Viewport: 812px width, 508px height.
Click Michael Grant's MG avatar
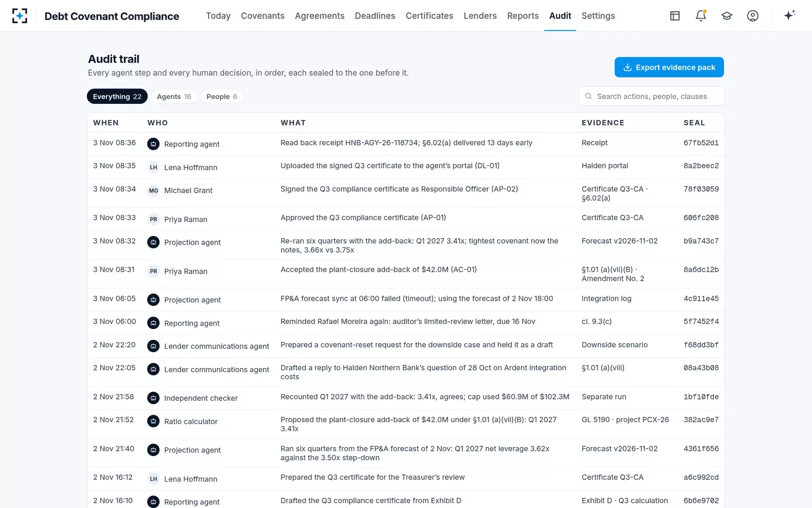coord(153,190)
